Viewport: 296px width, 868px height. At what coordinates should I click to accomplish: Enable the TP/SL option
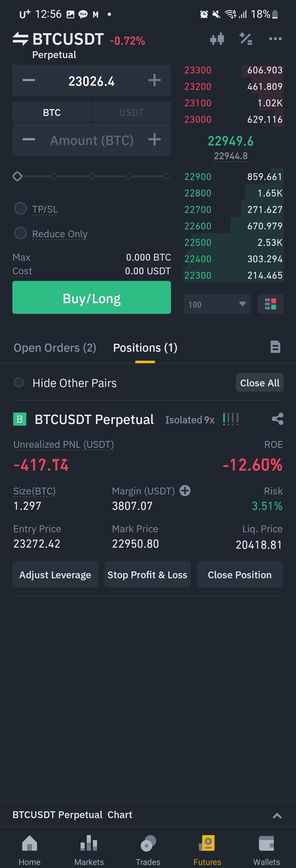click(21, 208)
